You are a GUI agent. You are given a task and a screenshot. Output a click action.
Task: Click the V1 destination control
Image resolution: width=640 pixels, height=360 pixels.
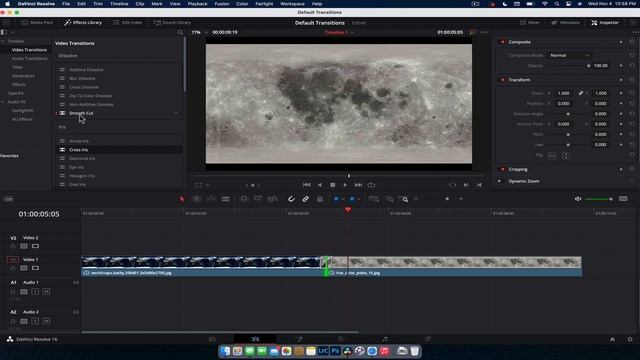[x=13, y=260]
